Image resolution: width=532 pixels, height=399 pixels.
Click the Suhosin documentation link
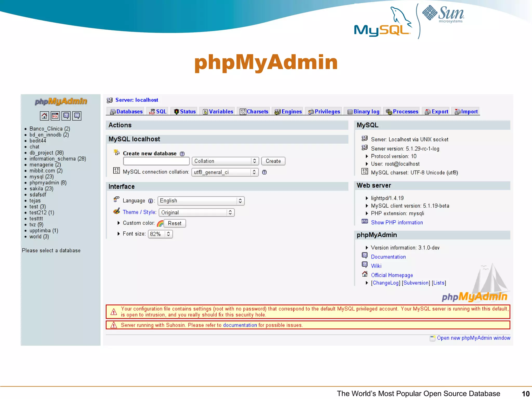pos(240,325)
